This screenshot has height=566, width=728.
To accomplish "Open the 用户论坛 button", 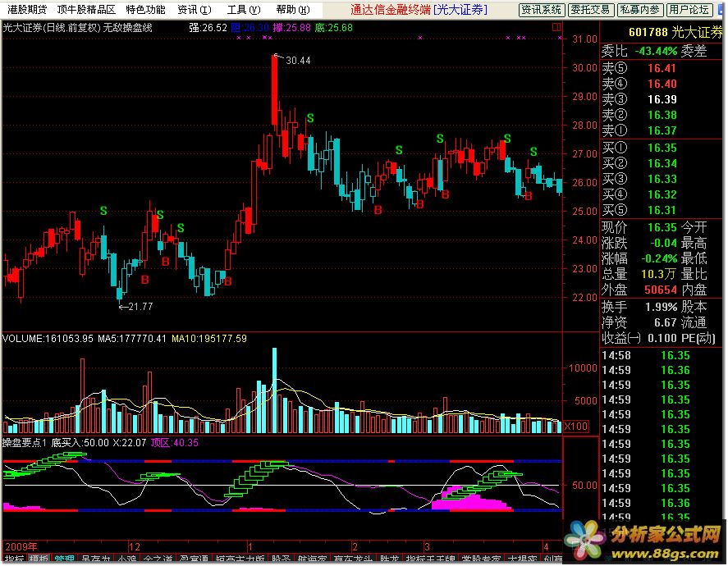I will point(689,10).
